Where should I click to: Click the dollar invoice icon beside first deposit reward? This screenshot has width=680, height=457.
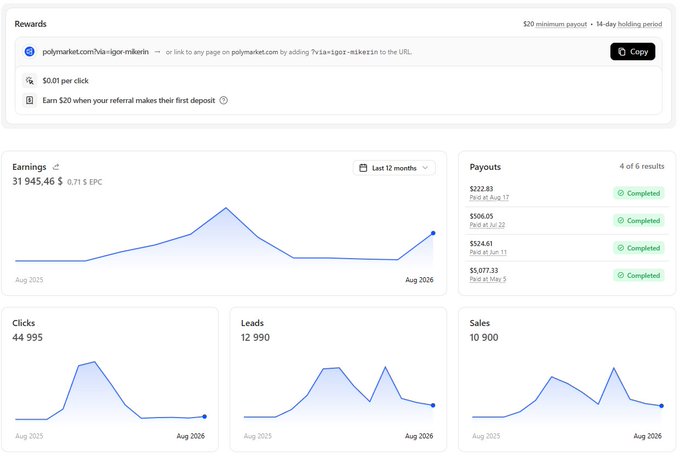pos(29,100)
